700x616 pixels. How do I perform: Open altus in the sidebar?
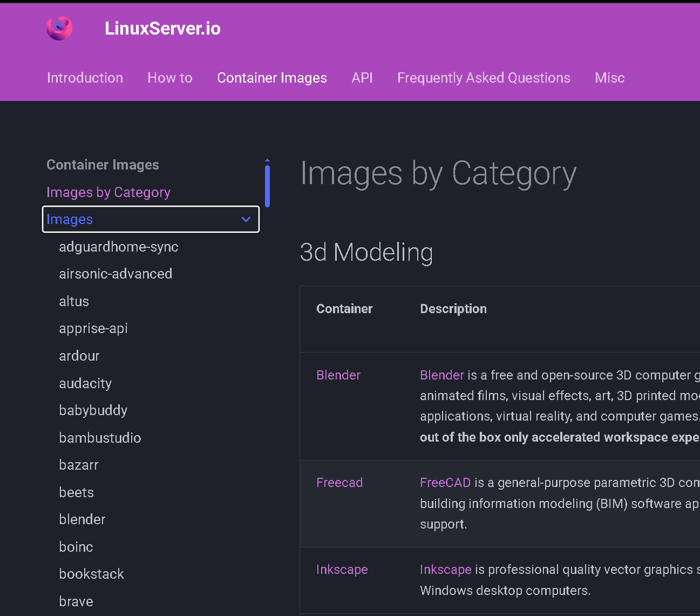point(74,301)
